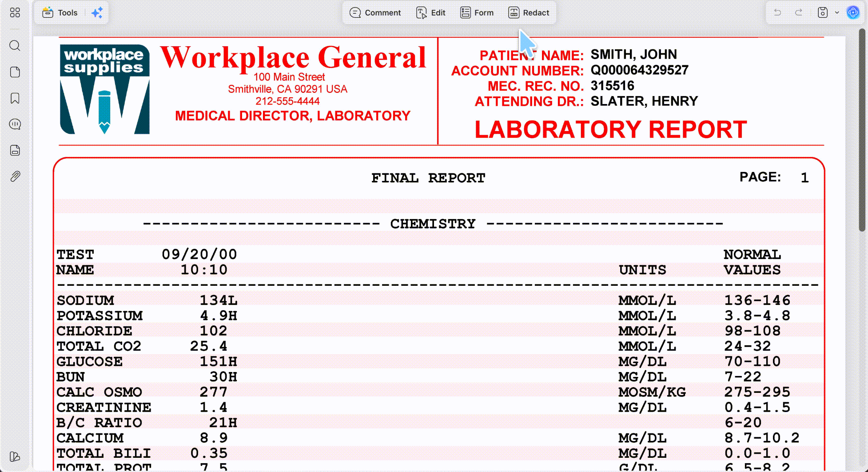Click the test time 10:10

pyautogui.click(x=204, y=270)
